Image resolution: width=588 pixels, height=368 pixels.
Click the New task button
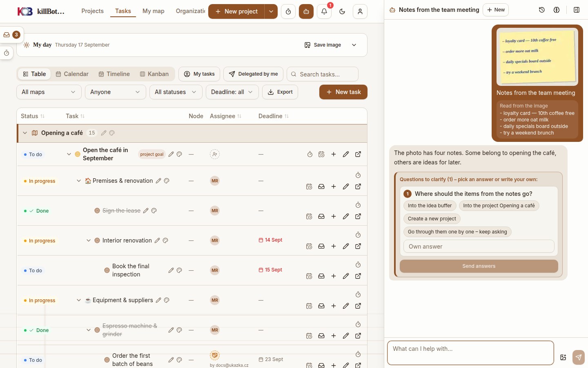343,92
